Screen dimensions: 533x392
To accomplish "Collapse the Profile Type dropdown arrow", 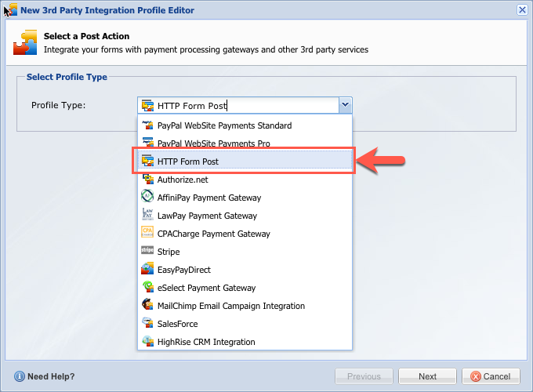I will click(x=344, y=106).
